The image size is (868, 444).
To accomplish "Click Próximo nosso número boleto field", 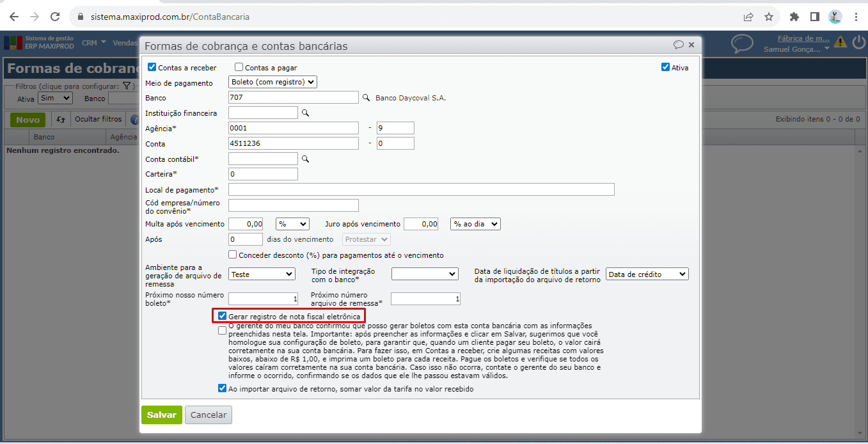I will 263,299.
